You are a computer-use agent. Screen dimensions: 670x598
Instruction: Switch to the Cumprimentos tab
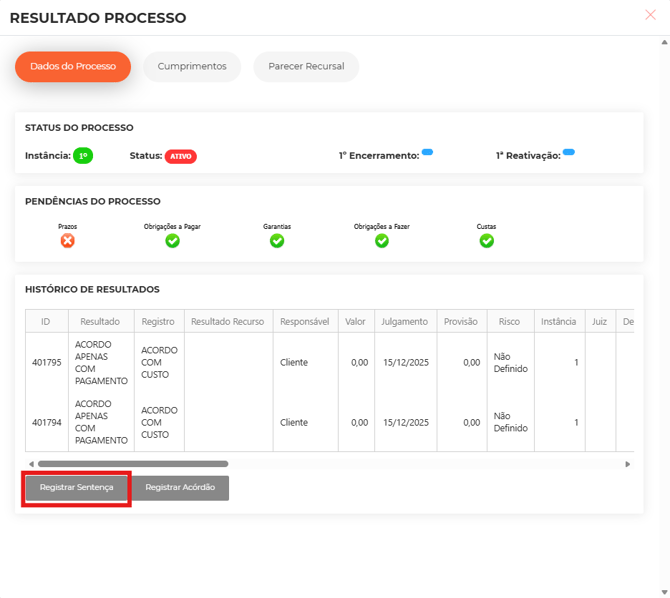(192, 67)
